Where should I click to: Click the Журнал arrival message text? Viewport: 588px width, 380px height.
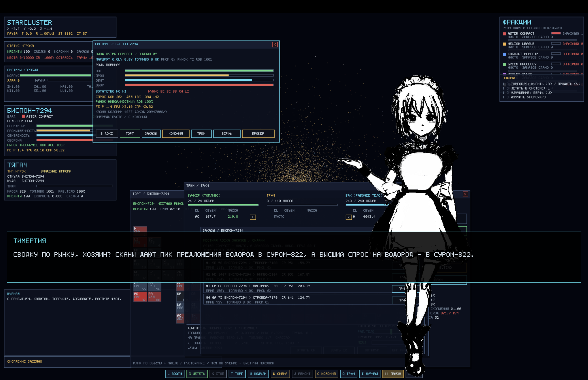64,299
